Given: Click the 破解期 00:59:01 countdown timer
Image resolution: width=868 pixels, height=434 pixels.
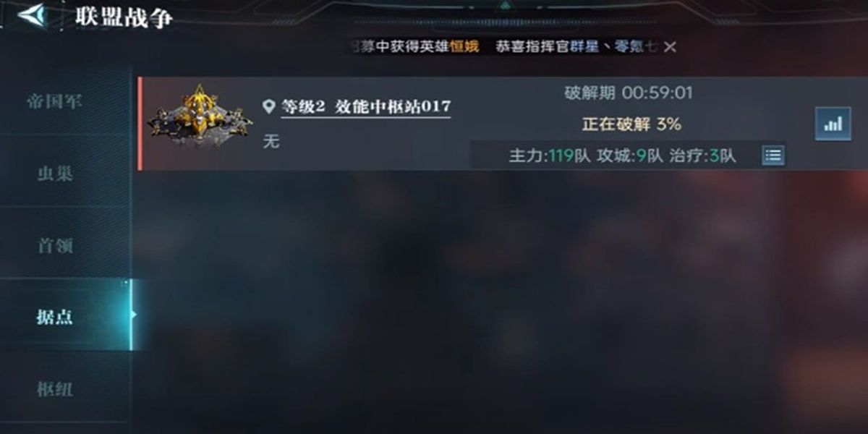Looking at the screenshot, I should tap(629, 93).
